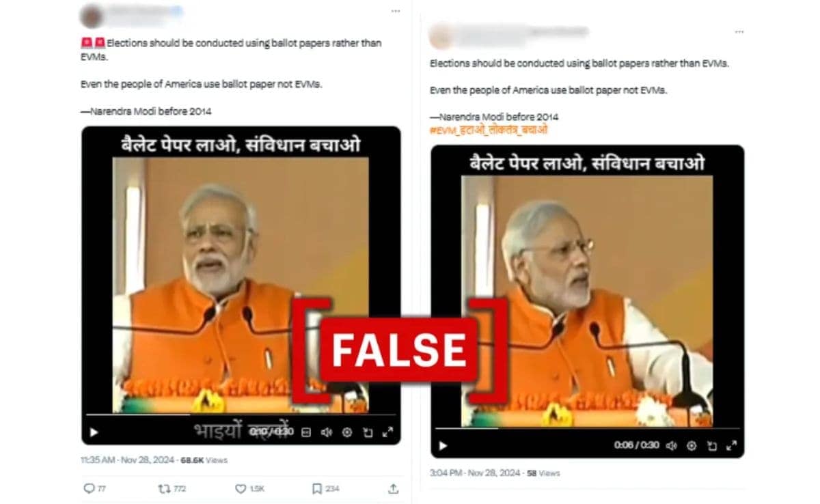Like the tweet with 1.5K likes
The image size is (820, 504).
[x=249, y=488]
